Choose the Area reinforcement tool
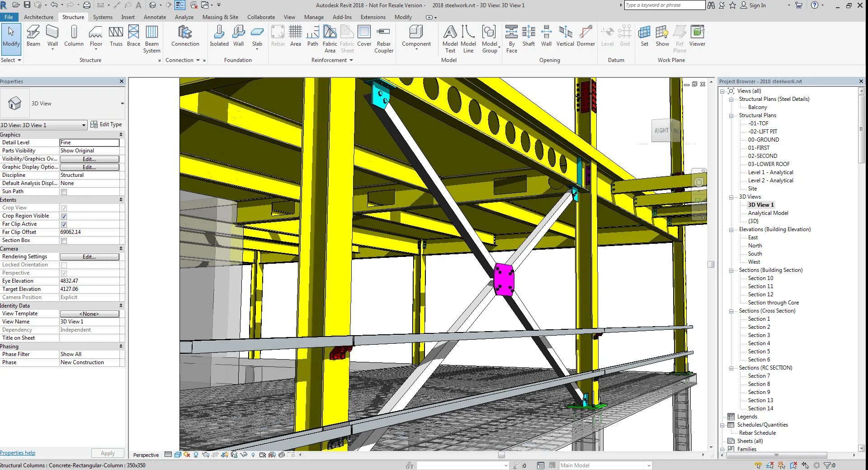Screen dimensions: 868x470 (295, 36)
